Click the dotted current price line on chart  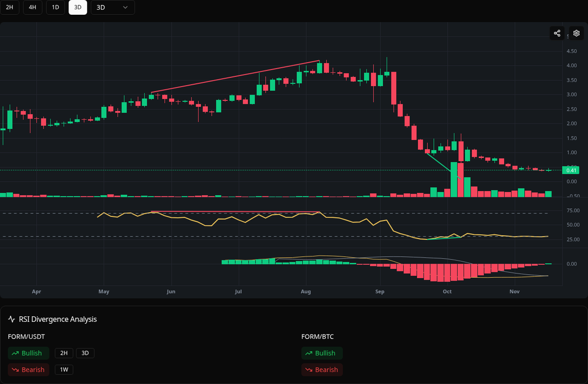click(245, 169)
